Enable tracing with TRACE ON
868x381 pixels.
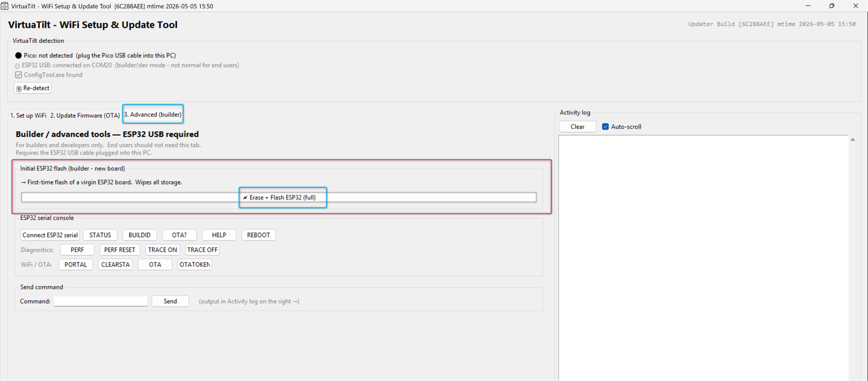pos(162,250)
